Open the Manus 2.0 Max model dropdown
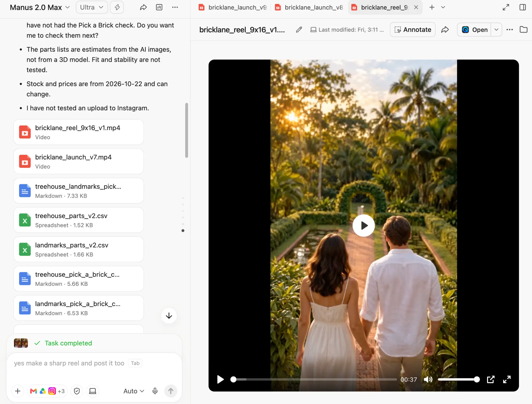The height and width of the screenshot is (404, 532). (x=40, y=7)
